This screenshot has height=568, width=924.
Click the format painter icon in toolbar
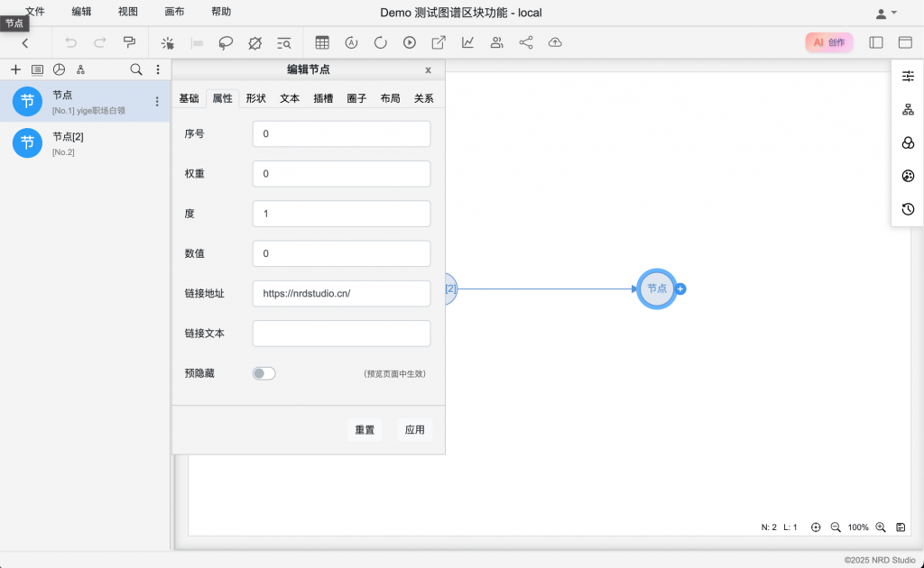coord(129,42)
